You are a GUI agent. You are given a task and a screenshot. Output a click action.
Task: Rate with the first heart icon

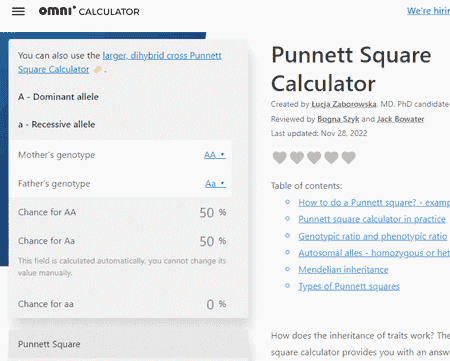[x=279, y=157]
